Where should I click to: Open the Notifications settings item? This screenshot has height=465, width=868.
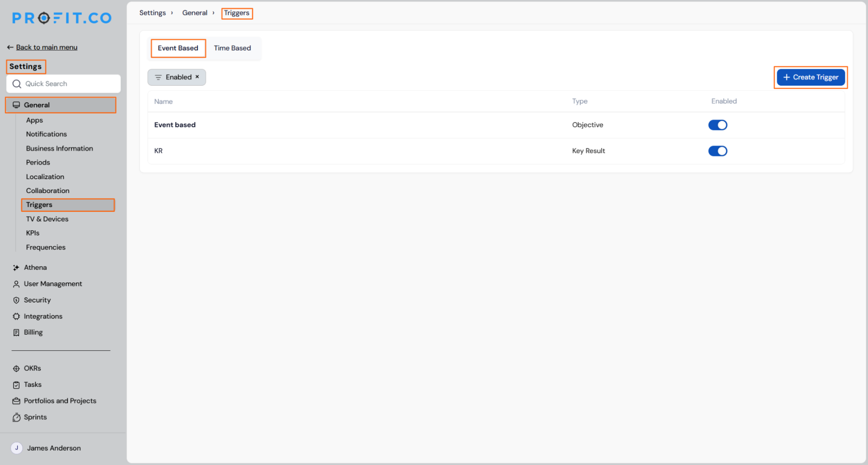(46, 134)
